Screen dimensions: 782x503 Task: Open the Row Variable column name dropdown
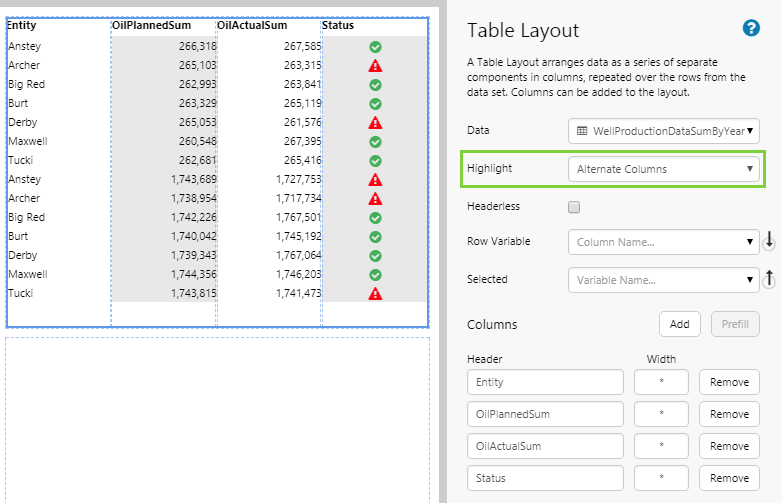[663, 242]
